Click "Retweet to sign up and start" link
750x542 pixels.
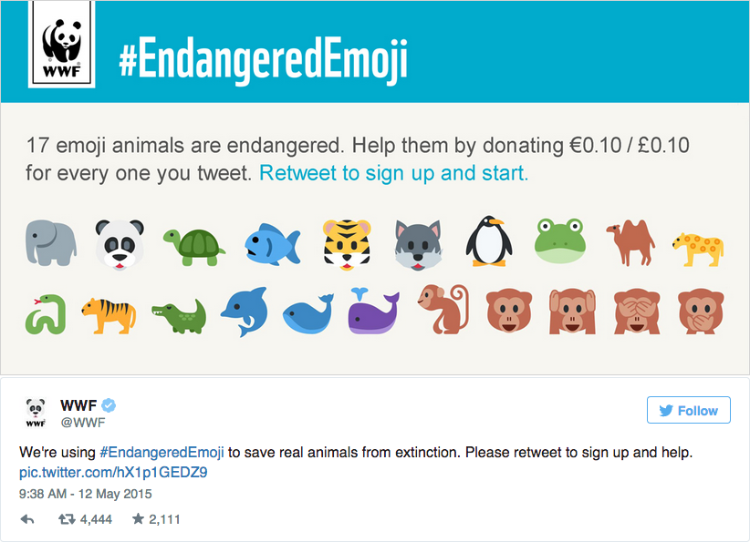click(393, 173)
